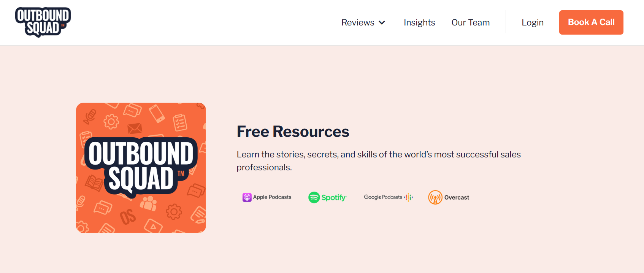The height and width of the screenshot is (273, 644).
Task: Click the Overcast text label
Action: (457, 197)
